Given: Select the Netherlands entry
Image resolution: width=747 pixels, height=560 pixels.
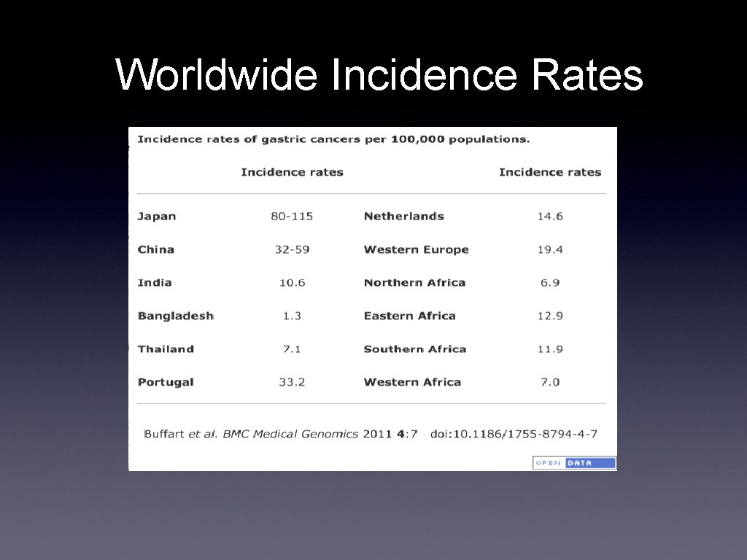Looking at the screenshot, I should [403, 216].
